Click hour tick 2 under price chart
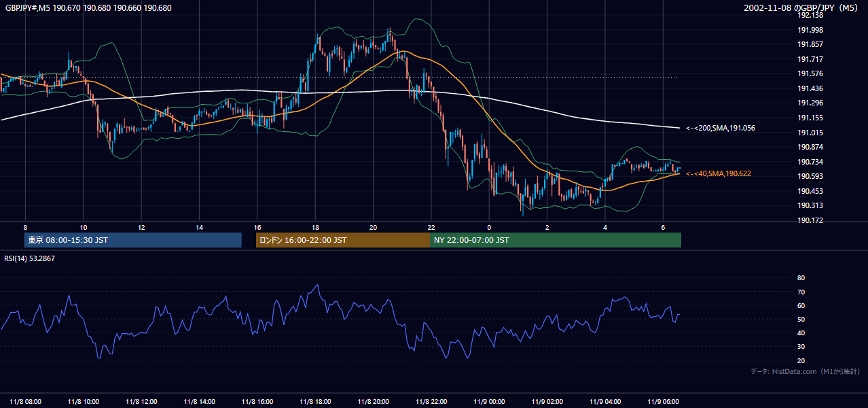Viewport: 868px width, 408px height. [x=547, y=227]
